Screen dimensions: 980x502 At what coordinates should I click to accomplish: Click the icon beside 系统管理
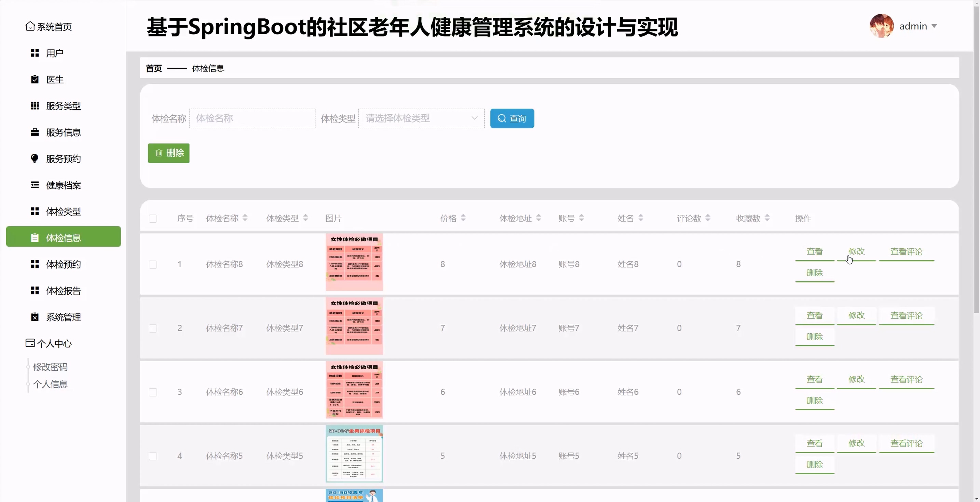coord(35,317)
